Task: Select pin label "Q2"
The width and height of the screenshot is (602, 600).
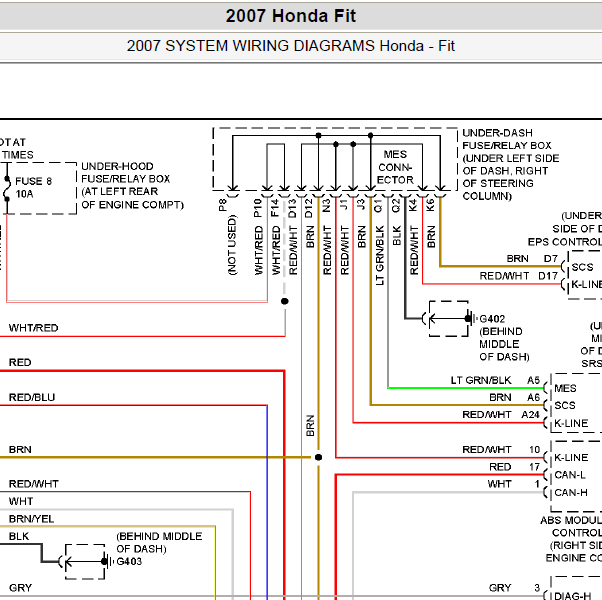Action: coord(396,205)
